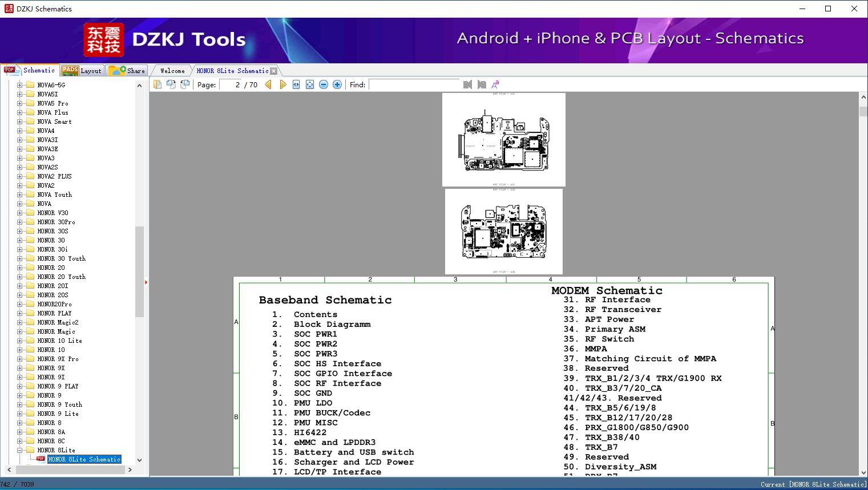Click the top board layout thumbnail
Viewport: 868px width, 490px height.
(504, 140)
